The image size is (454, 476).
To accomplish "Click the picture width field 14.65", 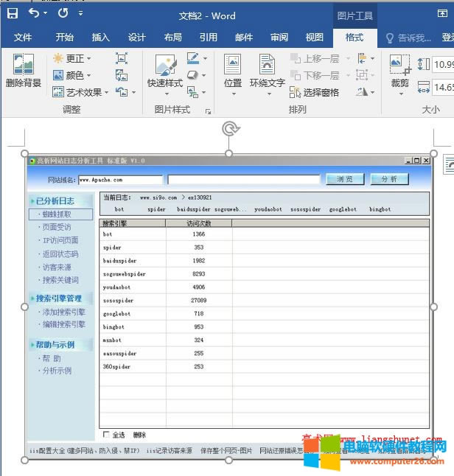I will (443, 88).
